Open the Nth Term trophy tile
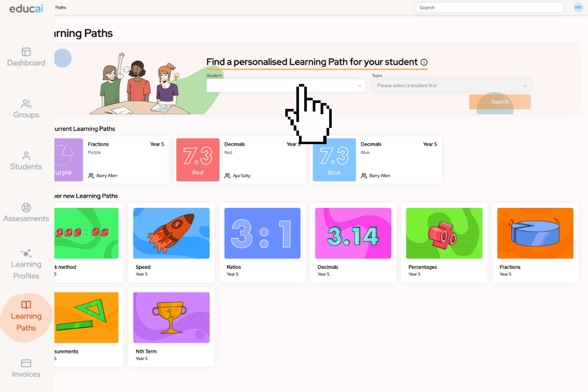Screen dimensions: 588x392 pyautogui.click(x=171, y=327)
